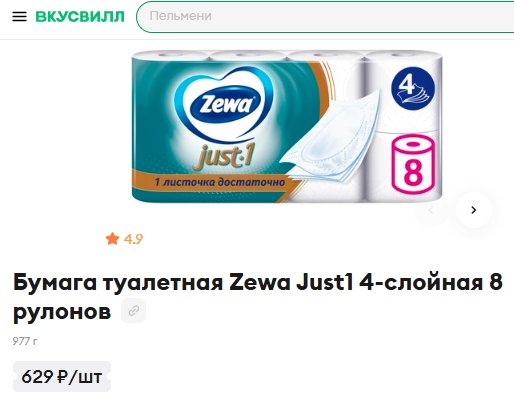Click the orange star rating icon
The width and height of the screenshot is (514, 400).
tap(112, 239)
